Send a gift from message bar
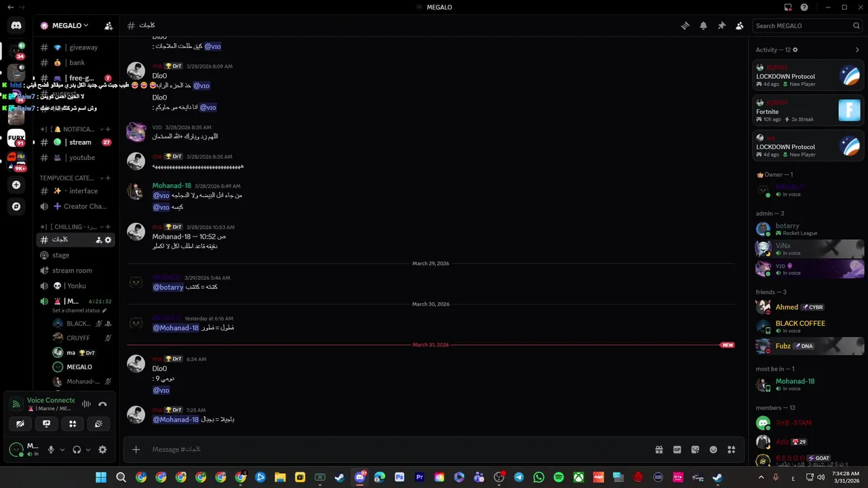Image resolution: width=868 pixels, height=488 pixels. [658, 449]
